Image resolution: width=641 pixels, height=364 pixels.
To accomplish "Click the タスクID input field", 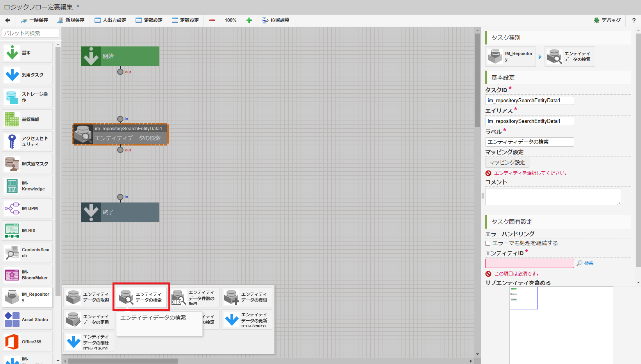I will 529,100.
